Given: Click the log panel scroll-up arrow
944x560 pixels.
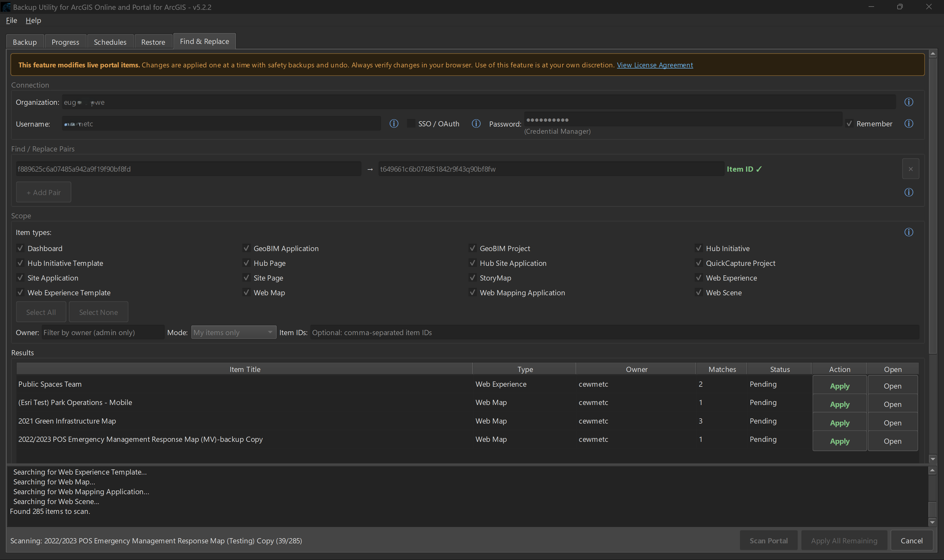Looking at the screenshot, I should point(933,470).
